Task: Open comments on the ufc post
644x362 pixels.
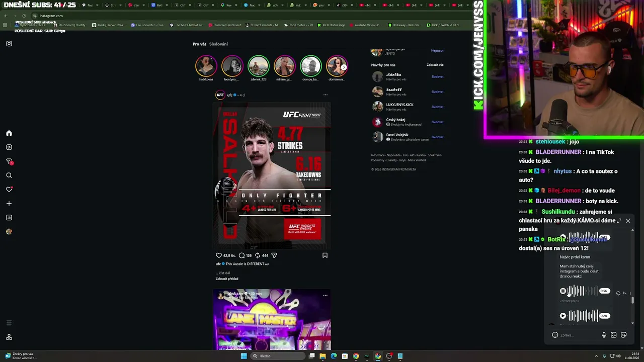Action: click(242, 255)
